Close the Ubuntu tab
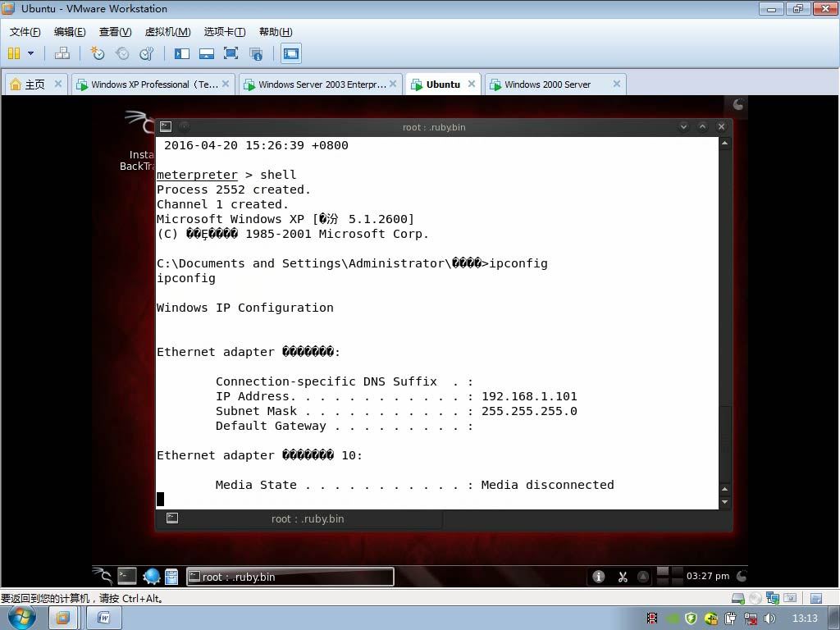840x630 pixels. pos(472,84)
